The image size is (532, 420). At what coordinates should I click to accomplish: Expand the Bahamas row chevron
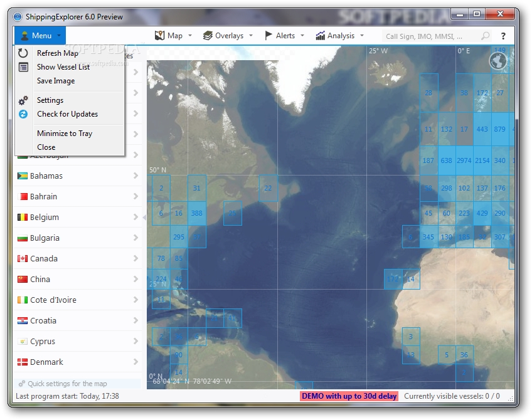pyautogui.click(x=136, y=176)
